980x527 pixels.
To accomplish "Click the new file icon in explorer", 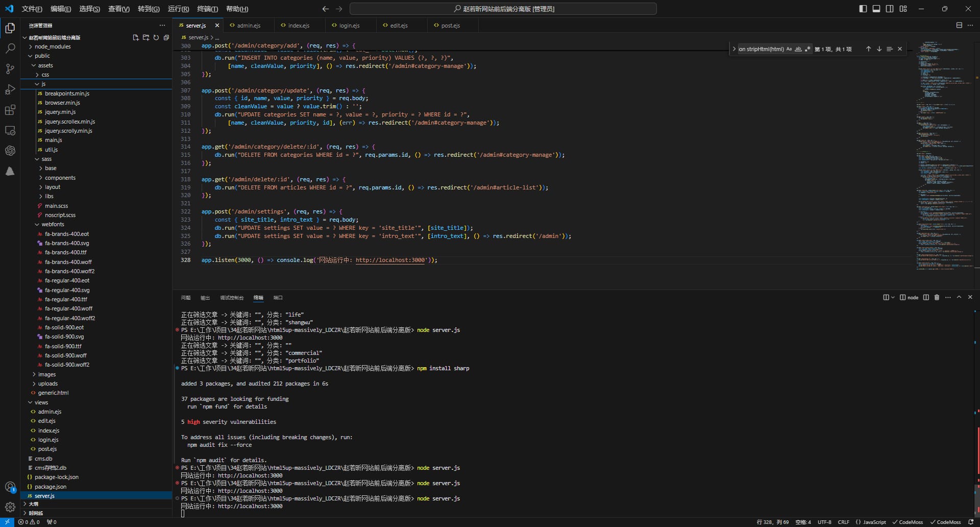I will coord(136,38).
